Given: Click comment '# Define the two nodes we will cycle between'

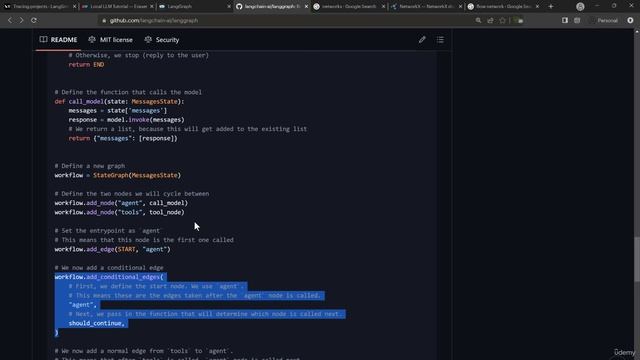Looking at the screenshot, I should coord(132,193).
